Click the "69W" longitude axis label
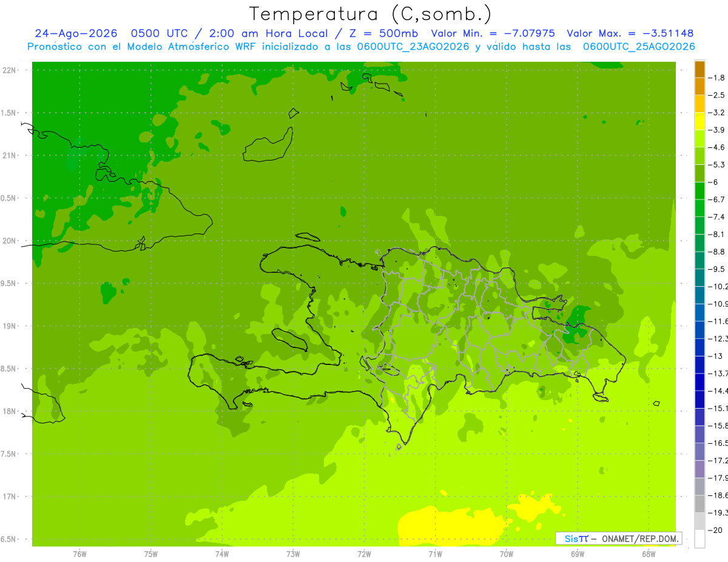The height and width of the screenshot is (562, 728). [578, 554]
